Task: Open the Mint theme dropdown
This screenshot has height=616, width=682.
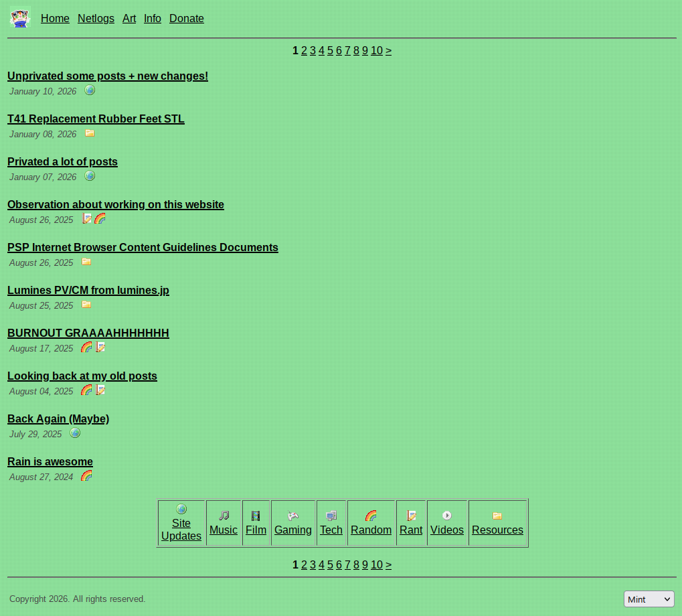Action: point(649,599)
